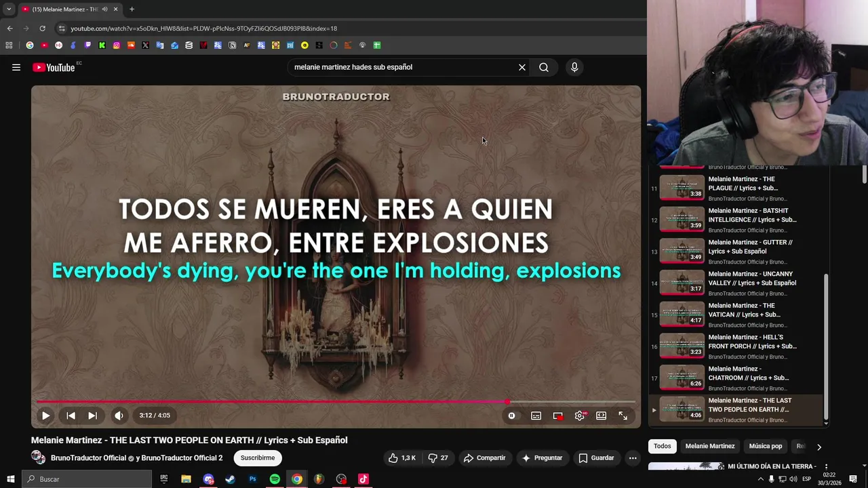The width and height of the screenshot is (868, 488).
Task: Open the SoundCloud bookmark
Action: click(131, 45)
